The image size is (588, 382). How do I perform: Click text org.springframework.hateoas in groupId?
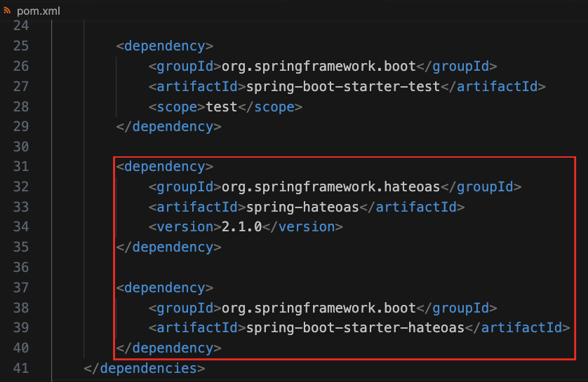(x=330, y=187)
